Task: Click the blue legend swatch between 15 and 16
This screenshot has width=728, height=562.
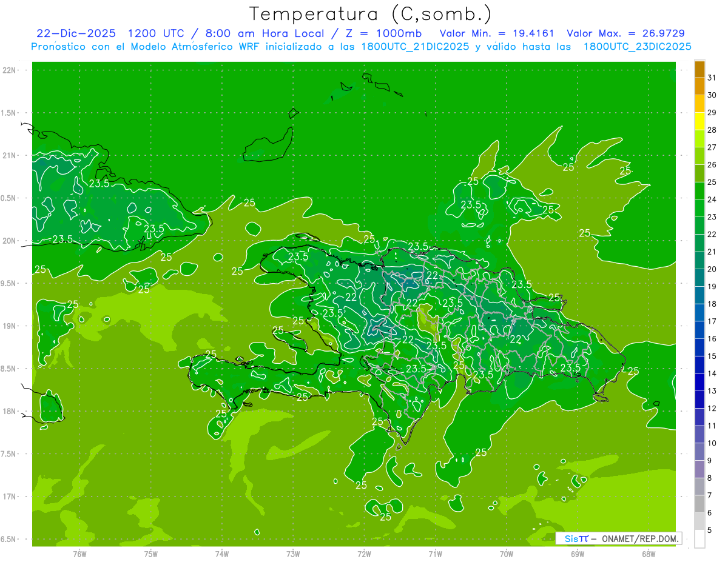Action: pyautogui.click(x=699, y=347)
